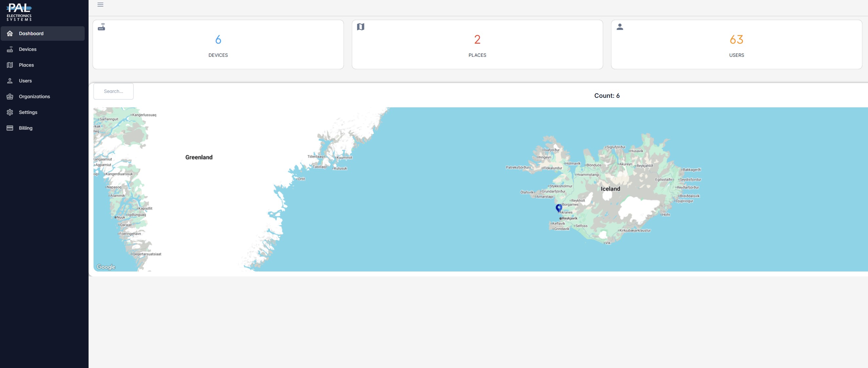Viewport: 868px width, 368px height.
Task: Click the Kulusuk label on map
Action: (340, 168)
